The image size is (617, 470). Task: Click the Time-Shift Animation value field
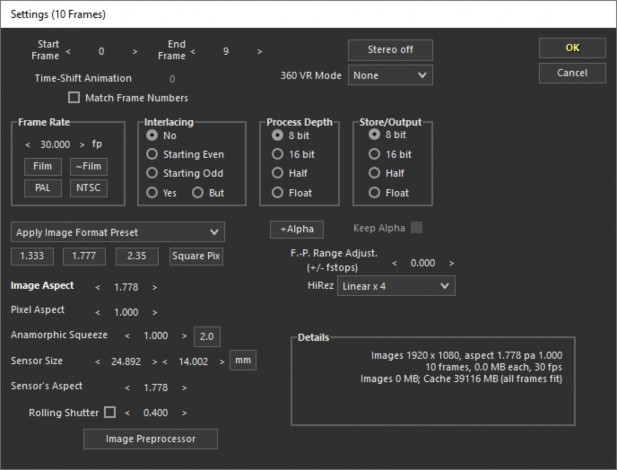172,79
